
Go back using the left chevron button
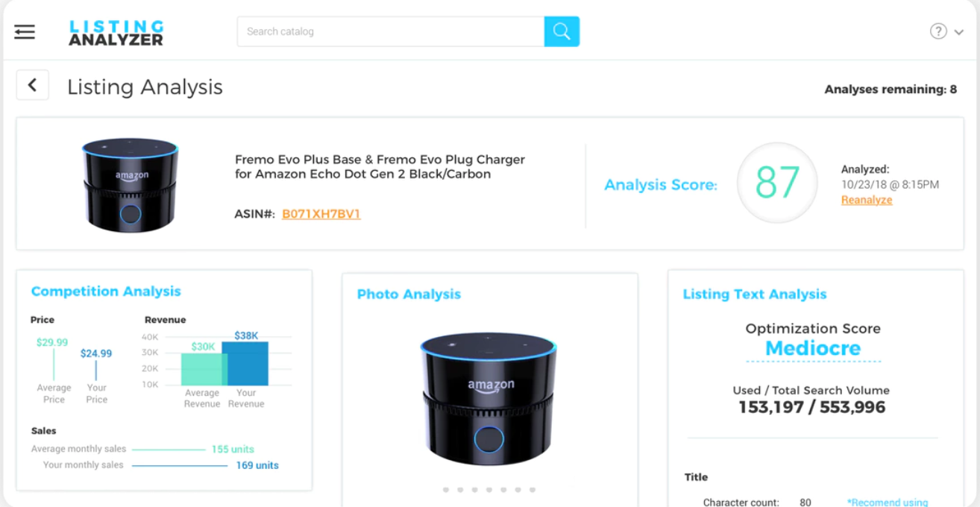pyautogui.click(x=32, y=86)
